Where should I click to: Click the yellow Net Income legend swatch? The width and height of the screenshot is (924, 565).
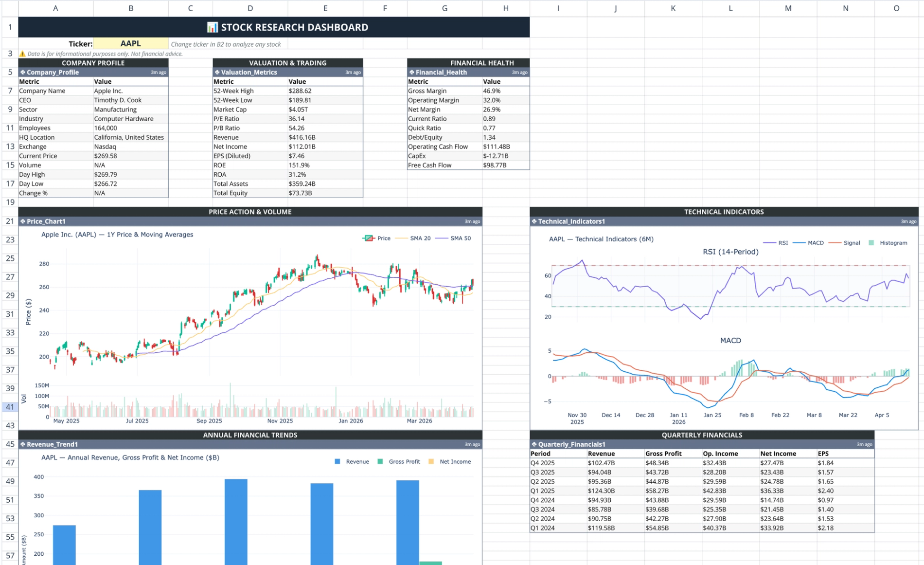point(431,461)
